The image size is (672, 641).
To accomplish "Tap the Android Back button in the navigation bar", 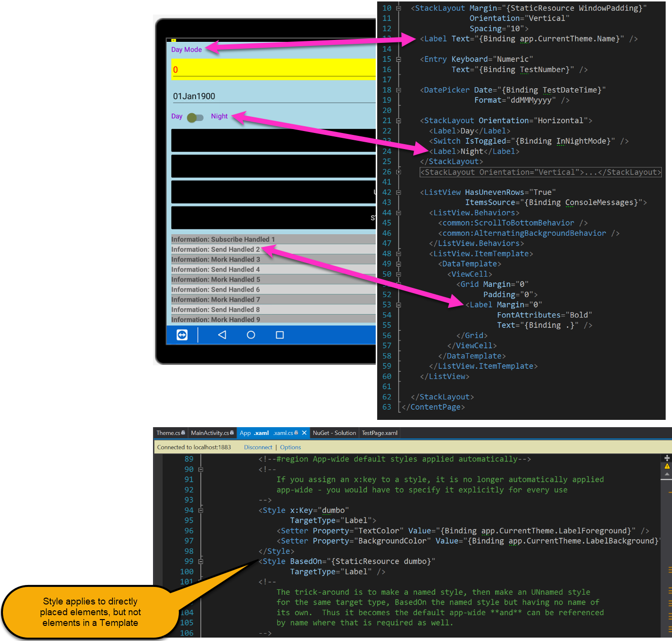I will click(222, 335).
